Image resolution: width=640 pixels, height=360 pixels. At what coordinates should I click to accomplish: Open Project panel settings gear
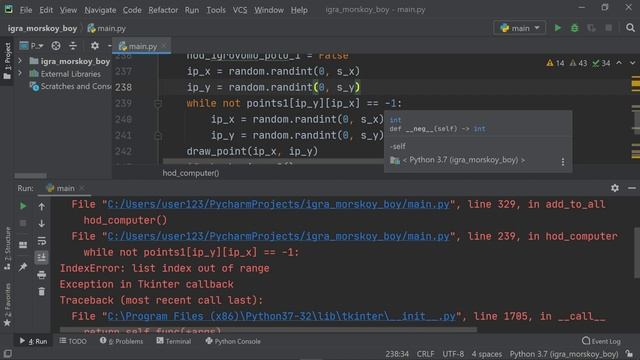[95, 46]
